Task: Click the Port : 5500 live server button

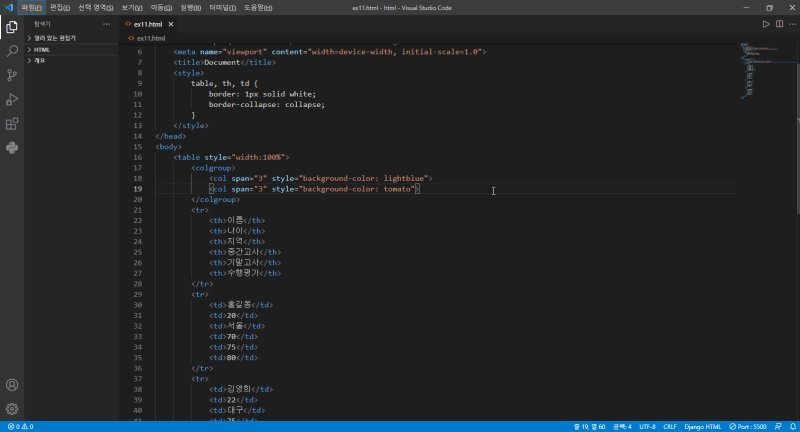Action: [x=747, y=426]
